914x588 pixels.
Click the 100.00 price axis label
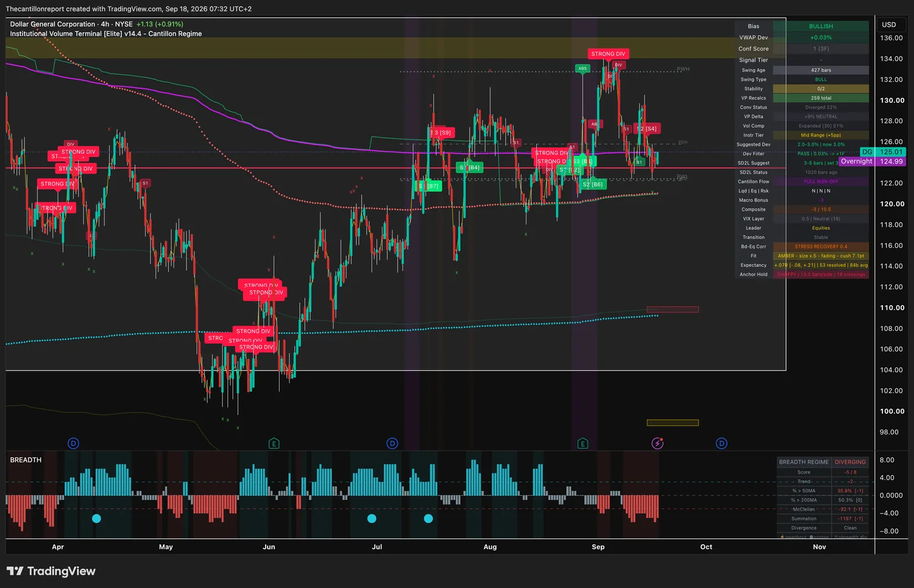click(x=892, y=411)
